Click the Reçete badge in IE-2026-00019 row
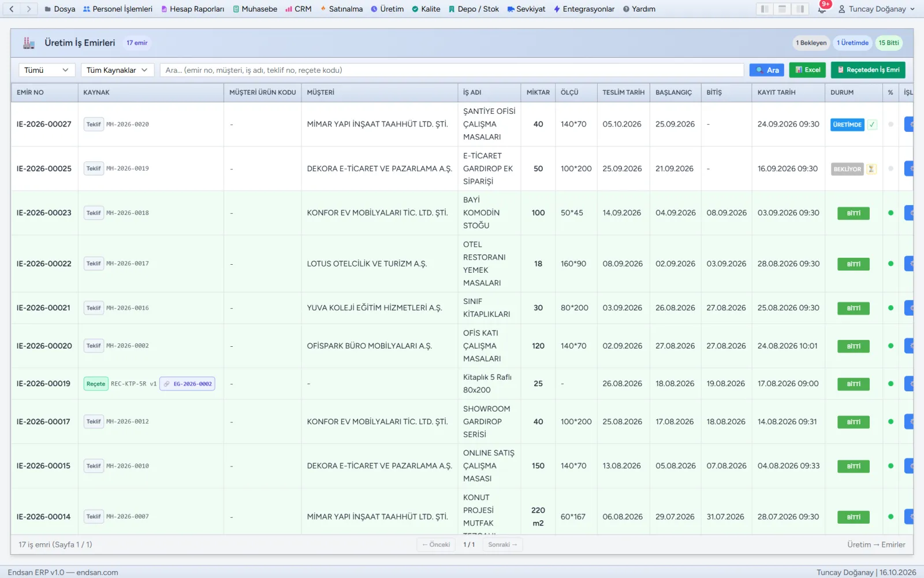Viewport: 924px width, 578px height. [x=96, y=384]
